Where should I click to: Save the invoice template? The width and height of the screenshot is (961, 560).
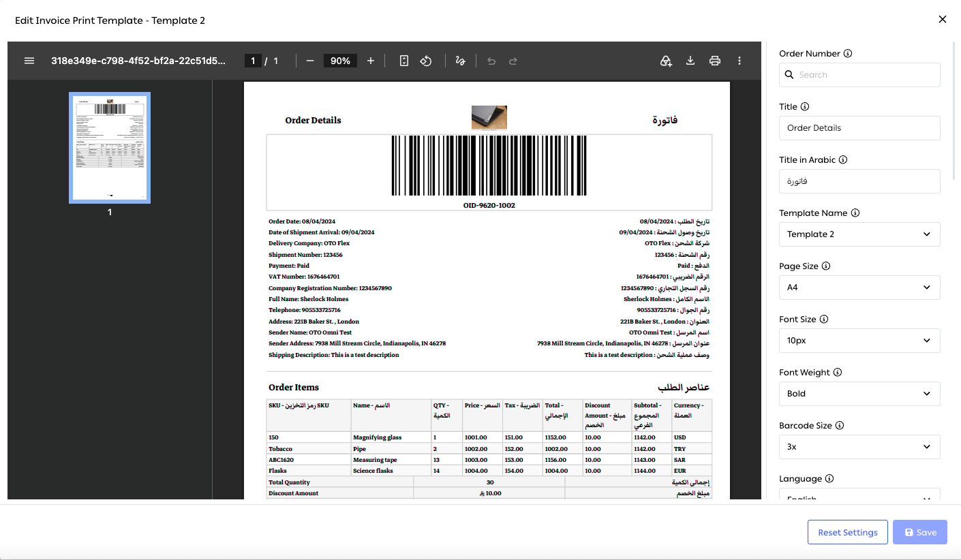tap(920, 532)
